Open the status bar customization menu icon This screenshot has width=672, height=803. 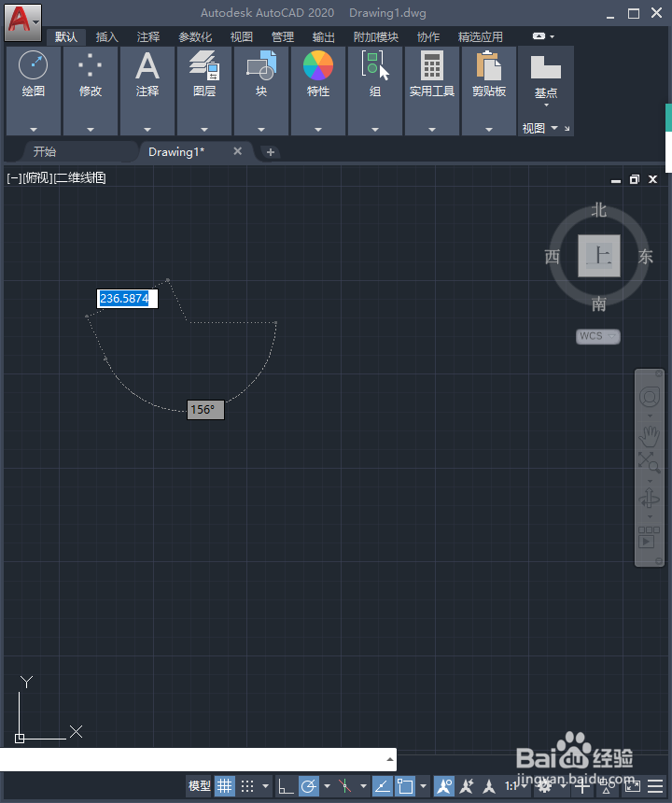655,785
